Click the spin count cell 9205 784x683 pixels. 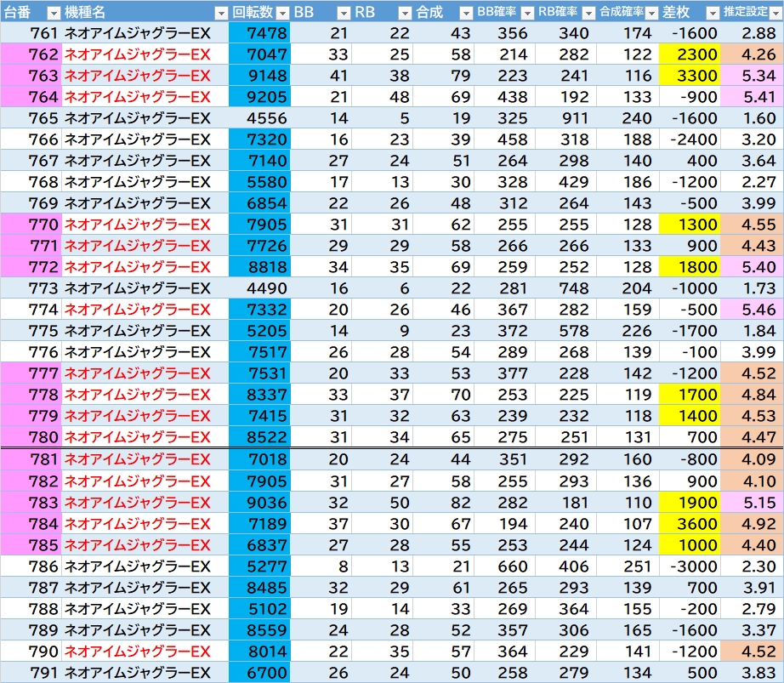[x=259, y=96]
